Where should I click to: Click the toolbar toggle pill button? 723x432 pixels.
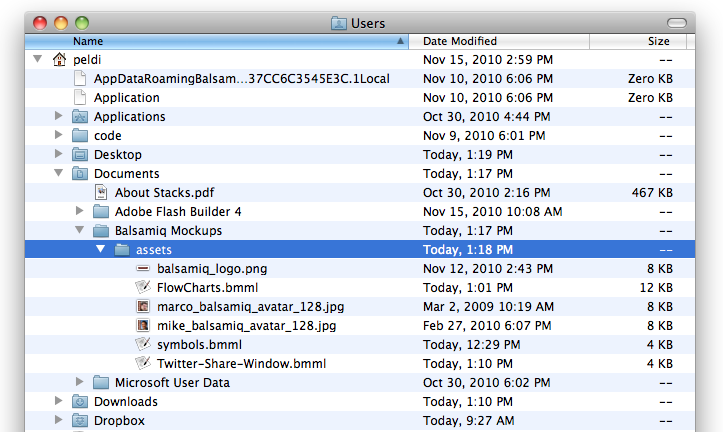[x=677, y=22]
